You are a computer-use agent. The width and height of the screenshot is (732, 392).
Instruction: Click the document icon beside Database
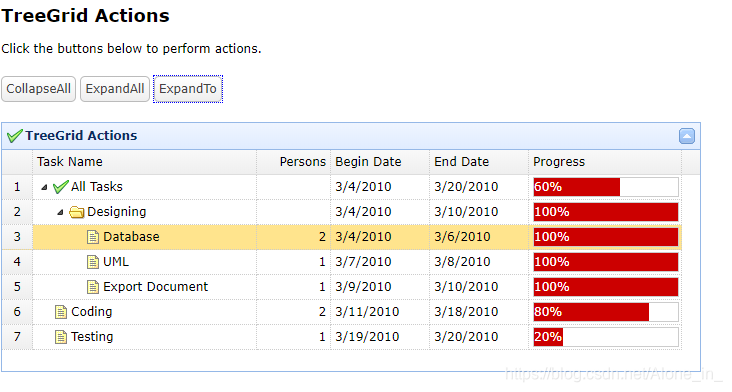(x=93, y=237)
